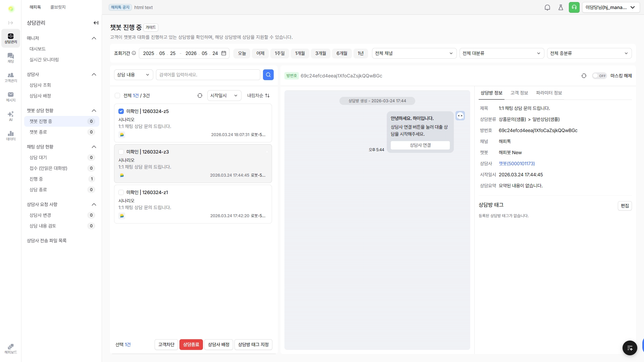This screenshot has width=644, height=362.
Task: Select the 1주일 period quick filter
Action: click(280, 53)
